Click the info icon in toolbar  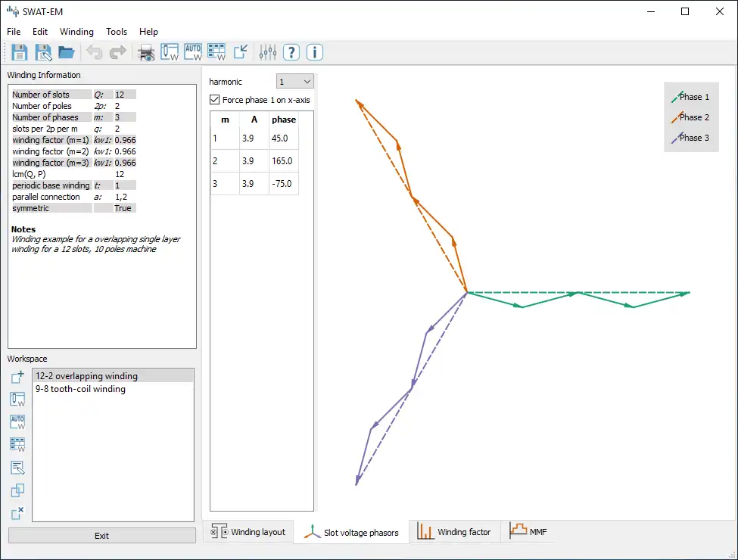pyautogui.click(x=314, y=52)
